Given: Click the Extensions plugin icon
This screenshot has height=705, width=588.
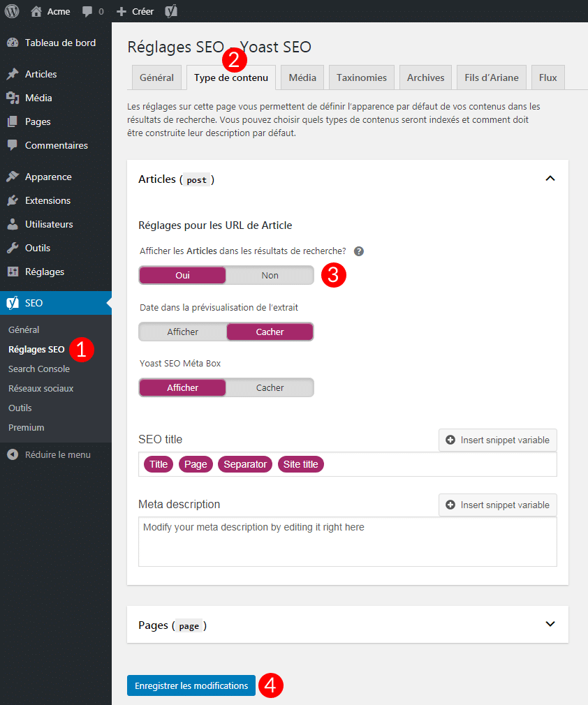Looking at the screenshot, I should 13,200.
